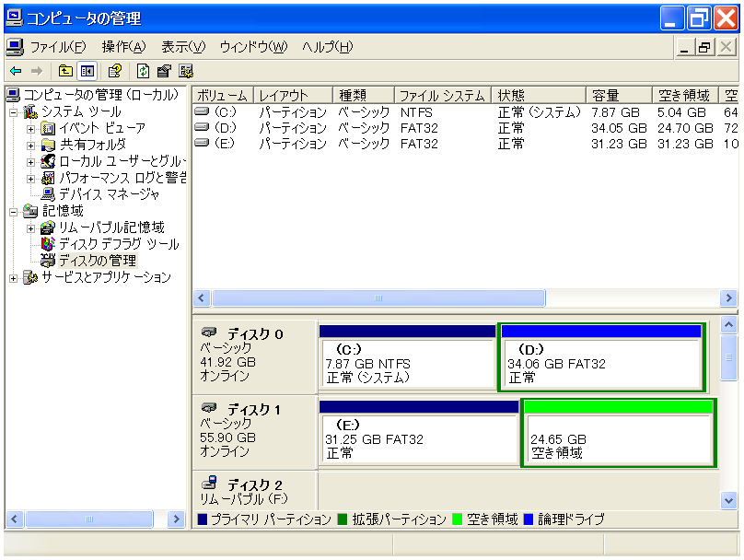Select the 24.65 GB 空き領域 free space block
The height and width of the screenshot is (560, 744).
point(618,433)
